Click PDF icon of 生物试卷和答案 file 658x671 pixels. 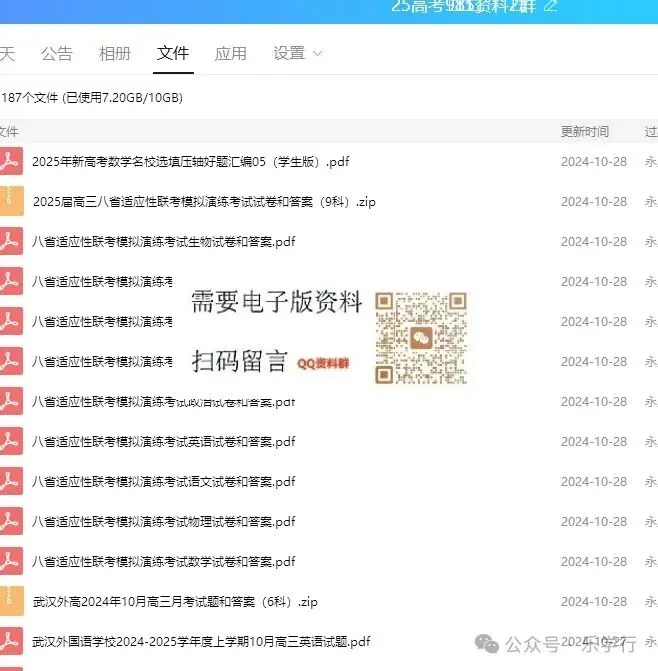click(x=11, y=241)
